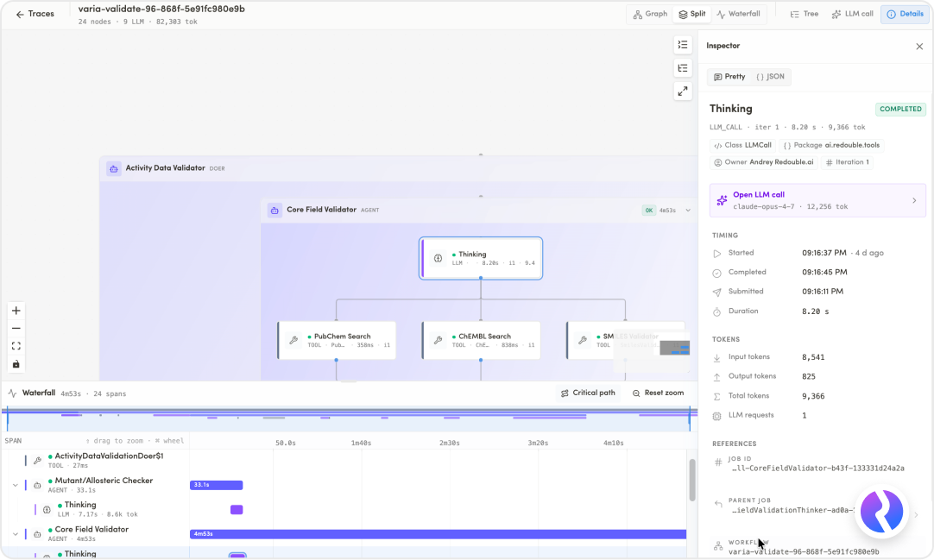Image resolution: width=934 pixels, height=560 pixels.
Task: Select Mutant/Allosteric Checker span row
Action: (95, 485)
